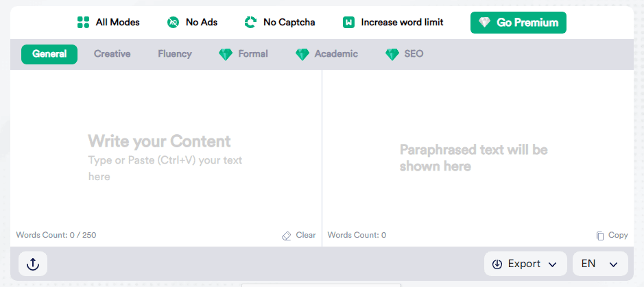Viewport: 644px width, 287px height.
Task: Open the Export dropdown
Action: pyautogui.click(x=525, y=264)
